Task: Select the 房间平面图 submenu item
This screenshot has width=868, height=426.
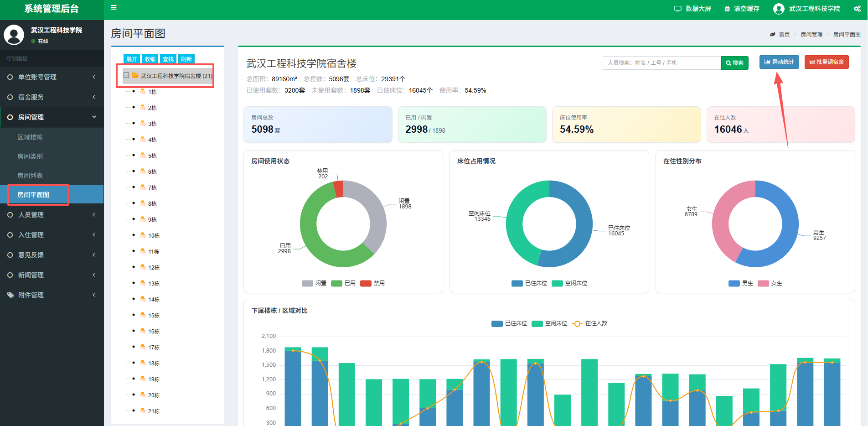Action: (x=52, y=195)
